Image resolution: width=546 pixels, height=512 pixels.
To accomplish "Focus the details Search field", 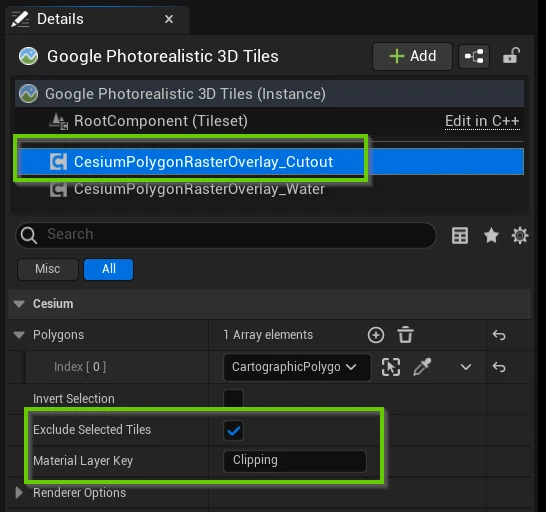I will point(226,235).
